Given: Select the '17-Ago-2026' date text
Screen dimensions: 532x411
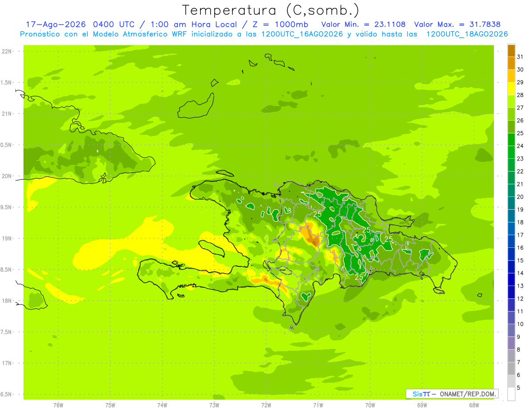Looking at the screenshot, I should [56, 24].
